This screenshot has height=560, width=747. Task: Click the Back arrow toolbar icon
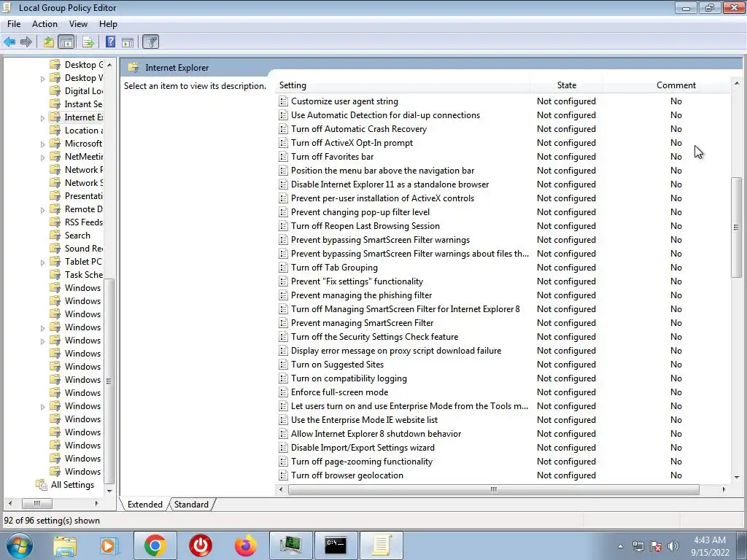coord(9,42)
